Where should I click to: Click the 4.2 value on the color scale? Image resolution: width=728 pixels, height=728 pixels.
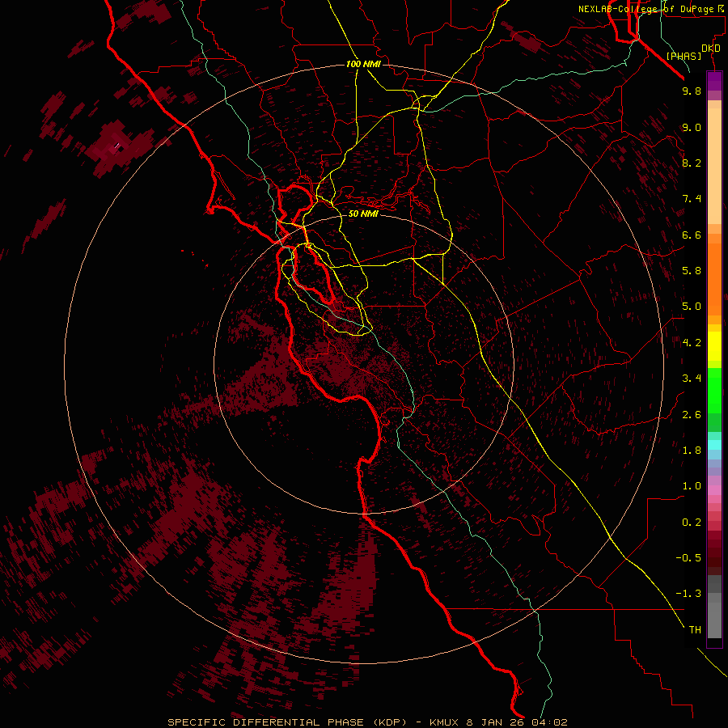(x=692, y=343)
